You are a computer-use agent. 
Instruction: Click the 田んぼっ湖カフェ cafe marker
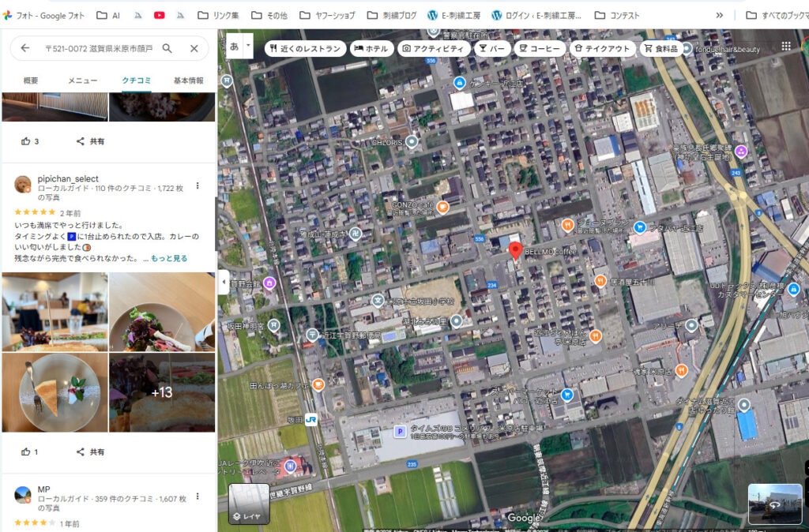(318, 384)
